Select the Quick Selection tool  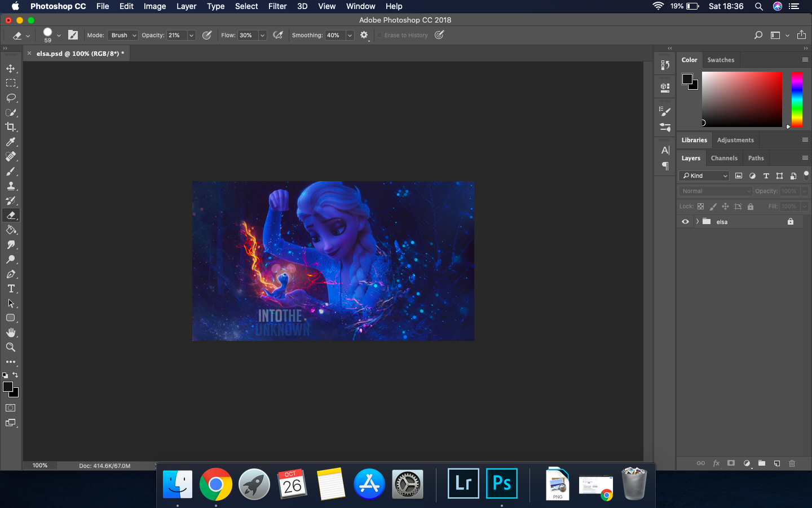11,112
